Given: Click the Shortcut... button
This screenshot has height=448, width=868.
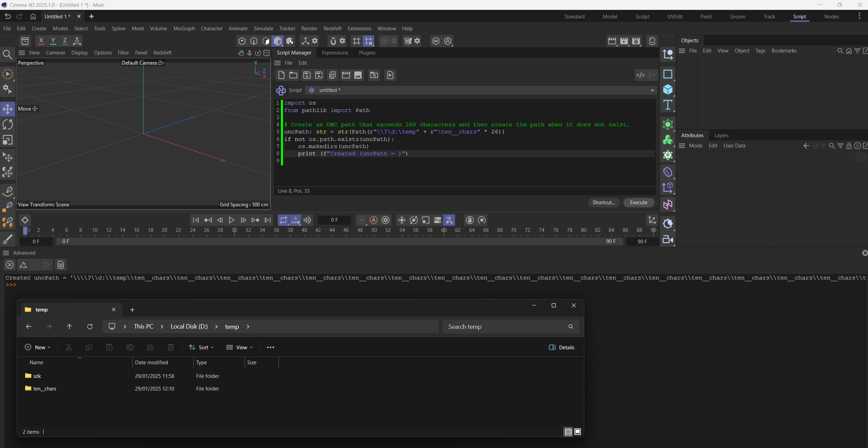Looking at the screenshot, I should pos(603,203).
